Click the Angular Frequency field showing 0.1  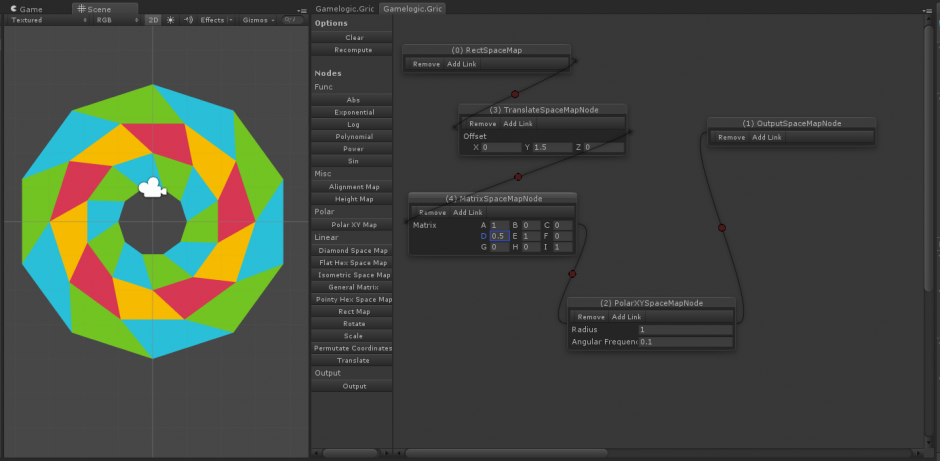coord(686,342)
